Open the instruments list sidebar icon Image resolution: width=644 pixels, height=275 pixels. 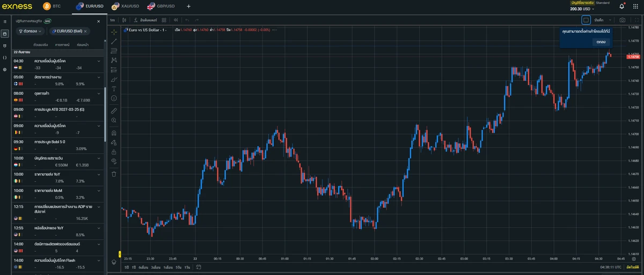pyautogui.click(x=5, y=21)
